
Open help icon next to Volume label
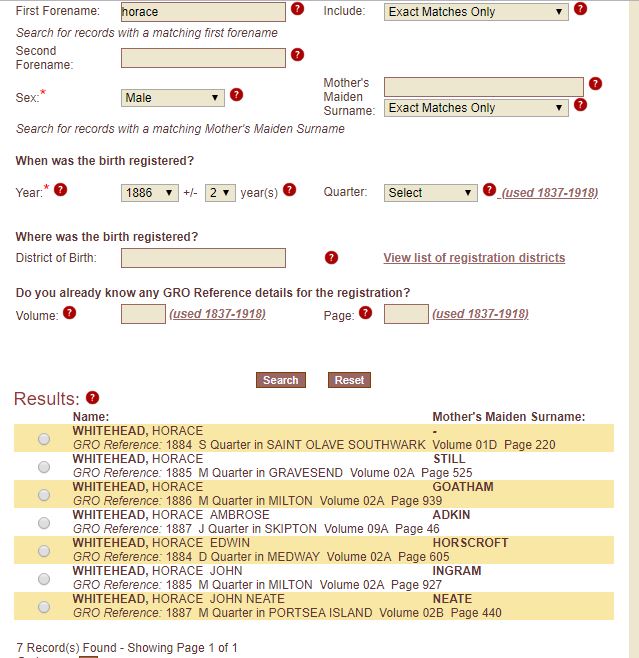70,313
